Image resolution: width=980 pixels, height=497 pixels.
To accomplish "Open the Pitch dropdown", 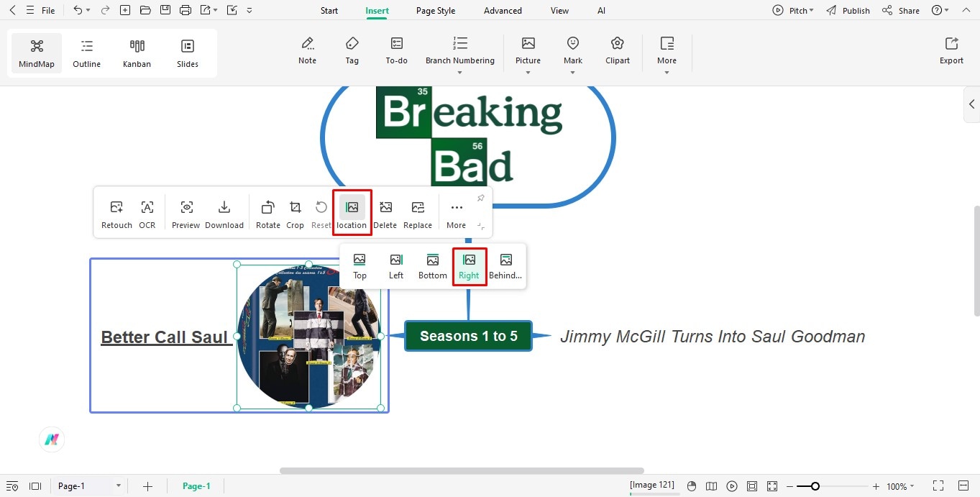I will (793, 11).
